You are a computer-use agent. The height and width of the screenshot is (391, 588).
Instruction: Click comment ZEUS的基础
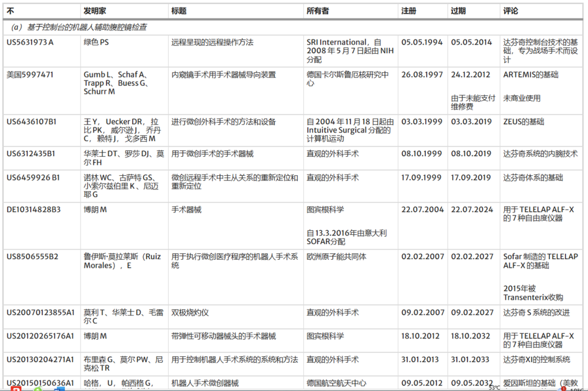coord(524,121)
